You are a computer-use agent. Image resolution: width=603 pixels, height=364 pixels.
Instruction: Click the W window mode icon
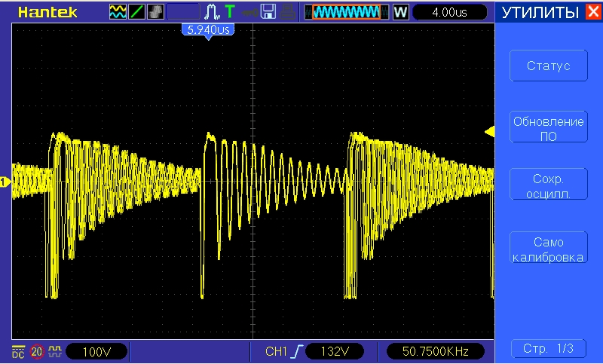400,12
